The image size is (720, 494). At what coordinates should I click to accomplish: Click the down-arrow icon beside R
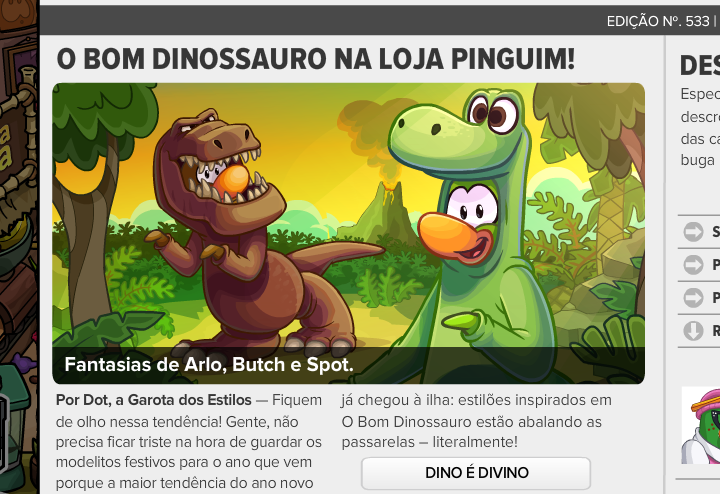(x=693, y=331)
